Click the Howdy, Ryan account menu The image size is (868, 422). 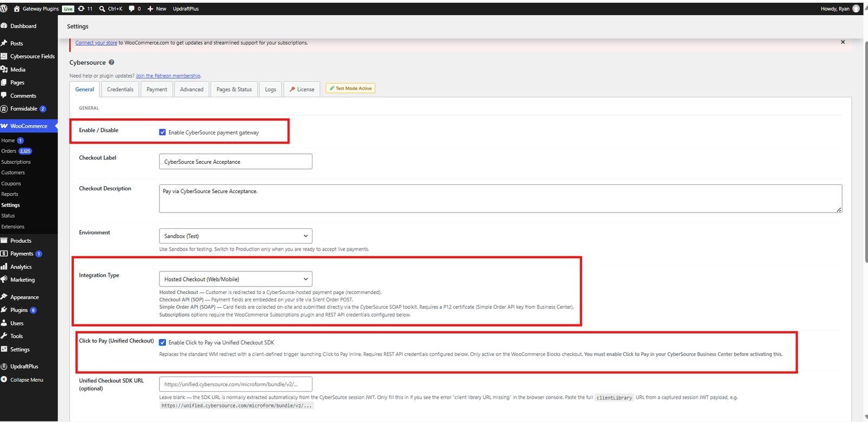coord(840,9)
